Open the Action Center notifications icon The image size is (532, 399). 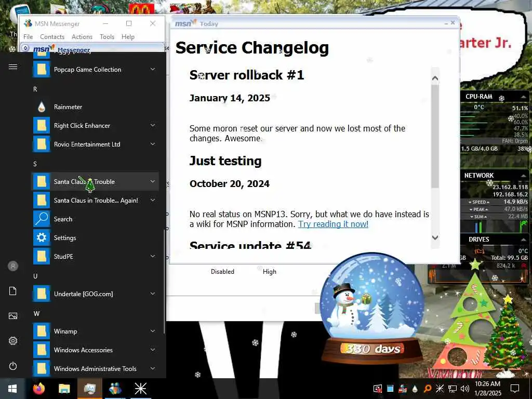point(515,389)
